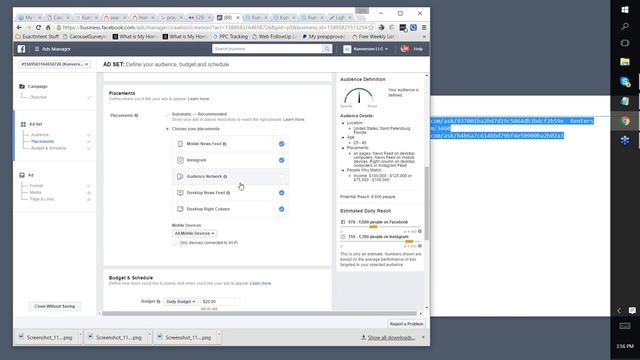640x360 pixels.
Task: Go to Audience step in sidebar
Action: [x=40, y=135]
